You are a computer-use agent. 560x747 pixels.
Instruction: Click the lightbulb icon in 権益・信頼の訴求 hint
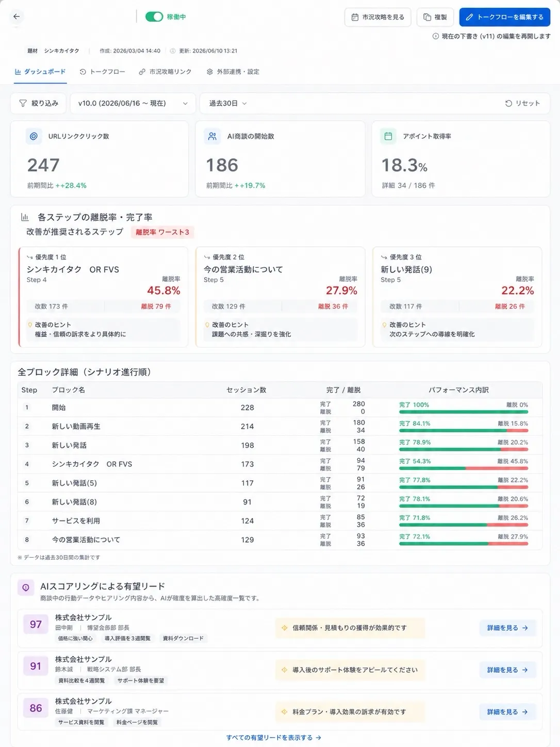30,325
